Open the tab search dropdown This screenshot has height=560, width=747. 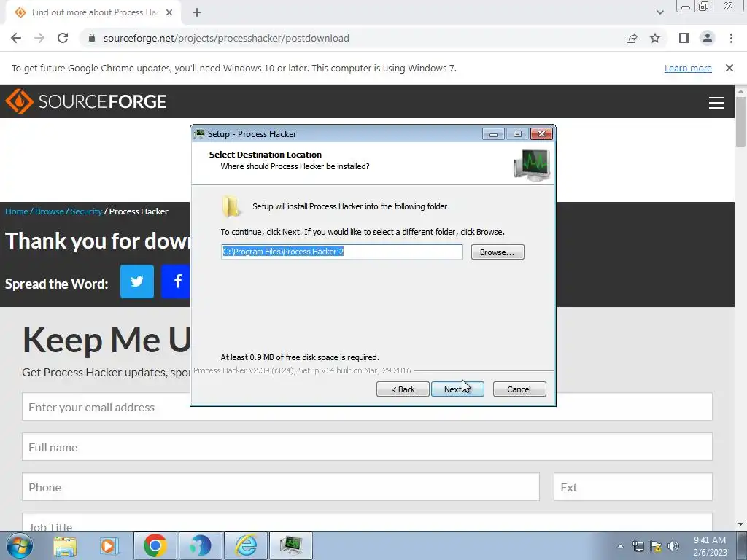coord(659,12)
